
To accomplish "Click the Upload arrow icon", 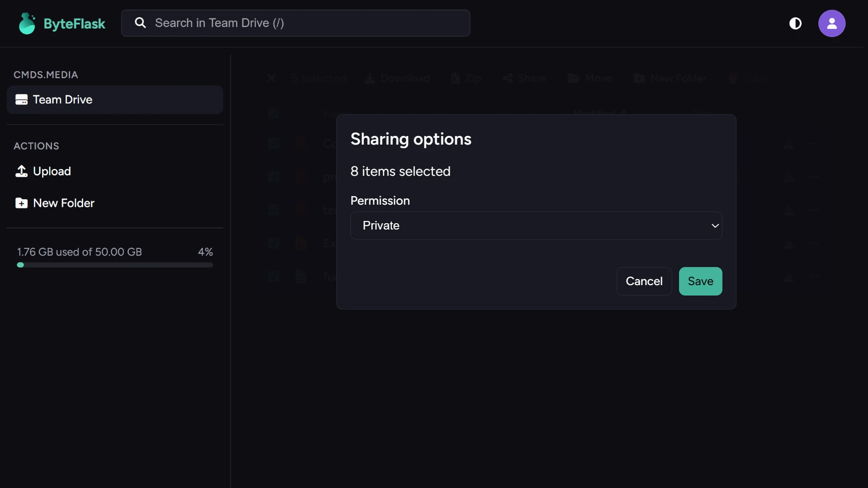I will [21, 171].
